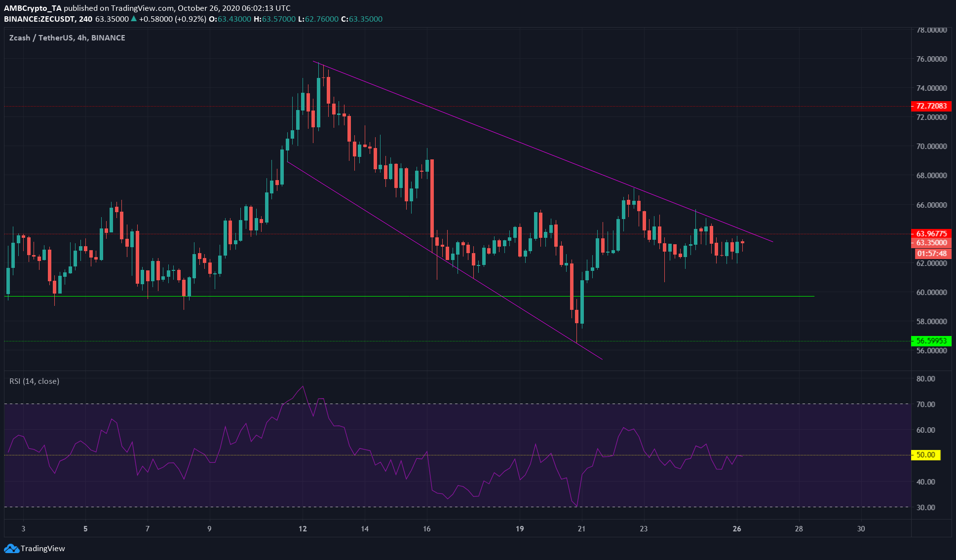The width and height of the screenshot is (956, 560).
Task: Click the 70.00000 price axis label
Action: [931, 147]
